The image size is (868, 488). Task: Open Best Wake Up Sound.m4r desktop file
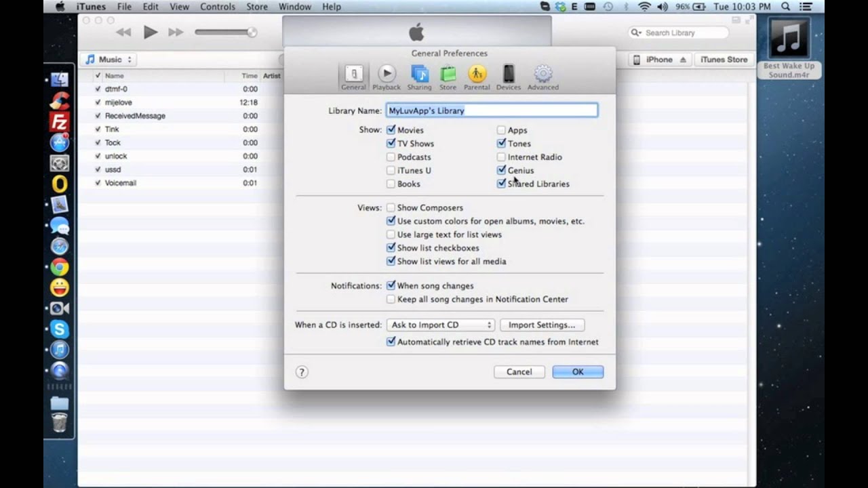tap(789, 48)
